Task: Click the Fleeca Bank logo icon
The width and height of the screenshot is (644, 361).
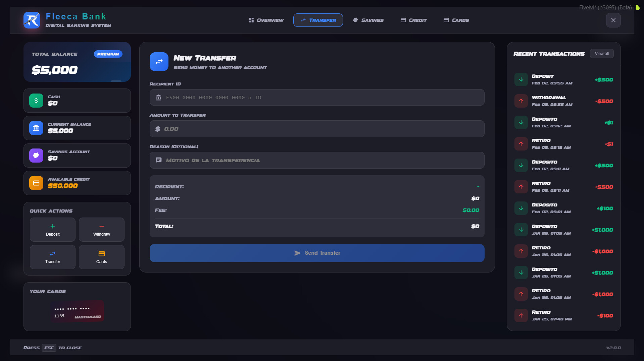Action: pyautogui.click(x=32, y=20)
